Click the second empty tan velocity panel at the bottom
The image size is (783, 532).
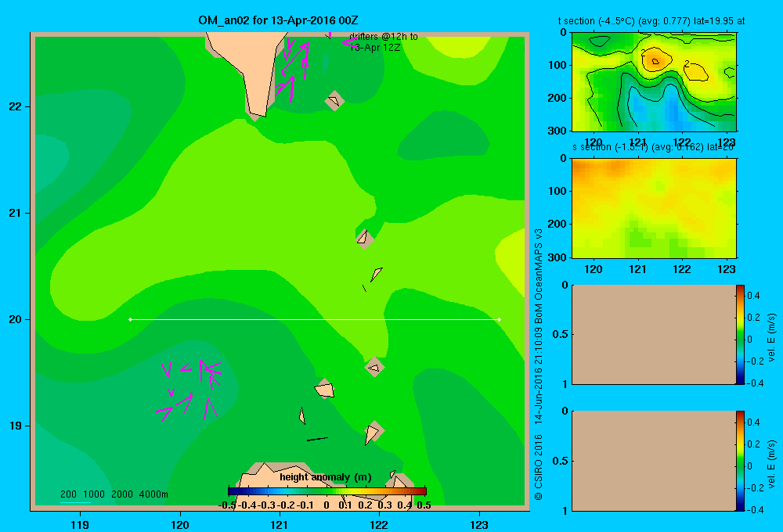(654, 461)
